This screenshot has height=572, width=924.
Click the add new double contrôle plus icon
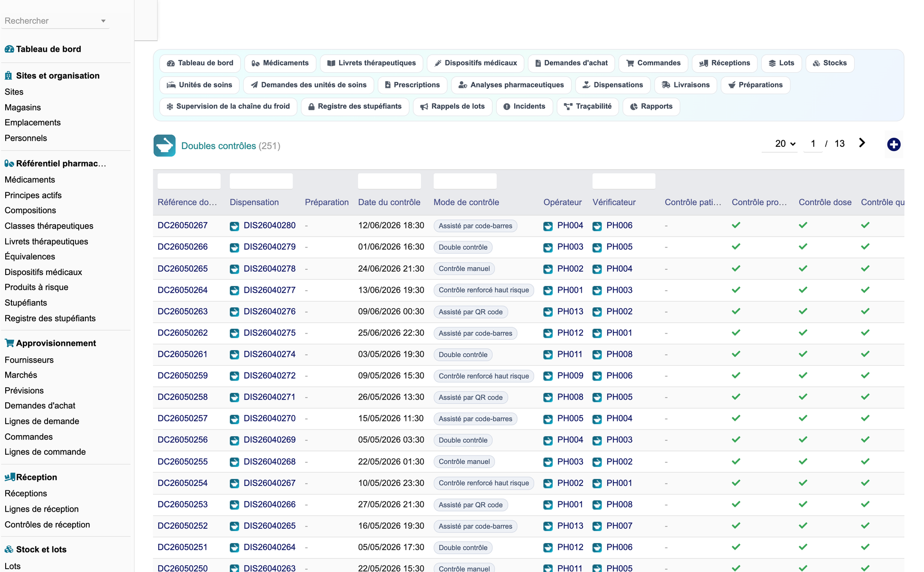pyautogui.click(x=894, y=144)
